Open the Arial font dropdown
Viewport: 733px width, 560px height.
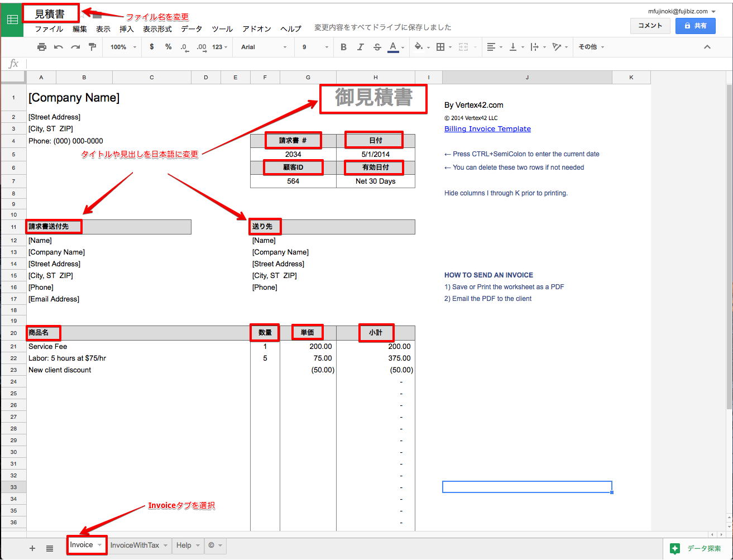[x=264, y=47]
